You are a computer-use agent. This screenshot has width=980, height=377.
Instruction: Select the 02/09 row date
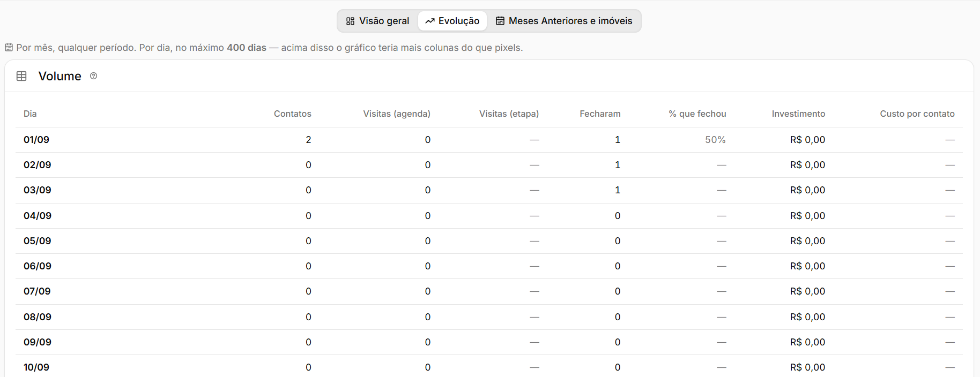pos(38,165)
